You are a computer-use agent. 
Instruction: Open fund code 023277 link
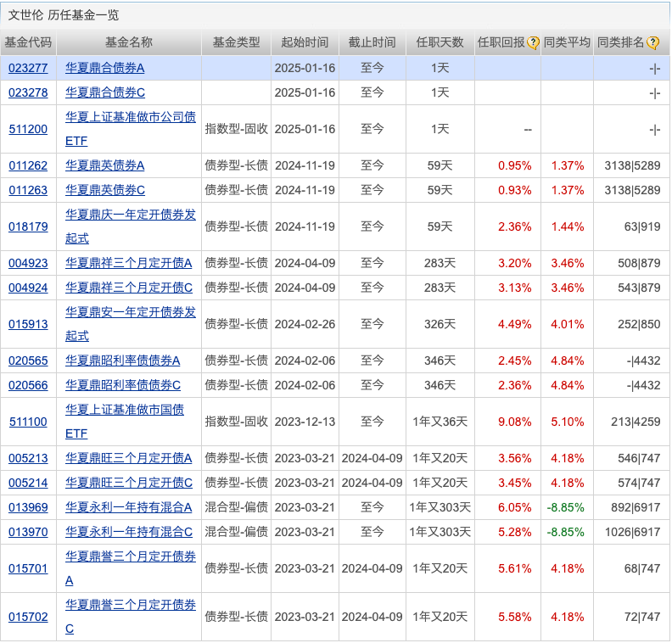[x=28, y=68]
